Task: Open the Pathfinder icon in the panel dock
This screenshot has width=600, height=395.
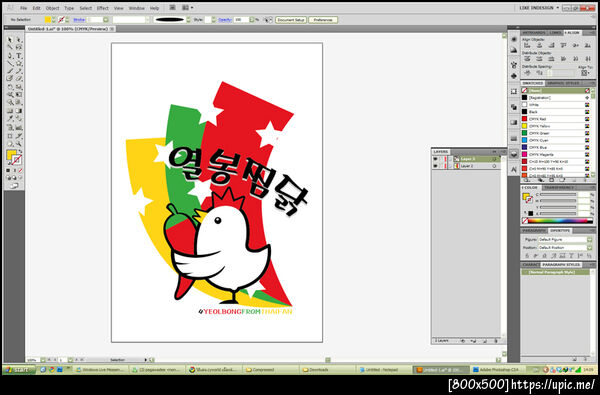Action: tap(514, 107)
